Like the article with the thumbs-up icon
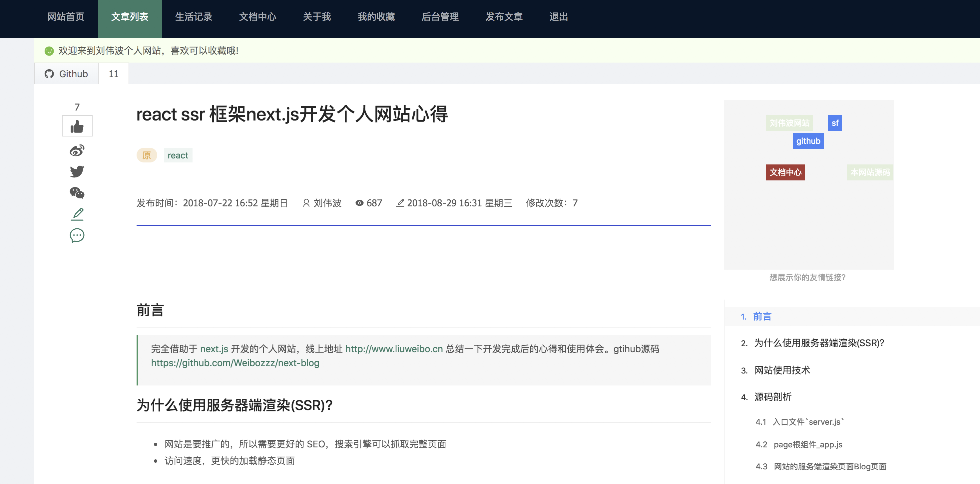 pos(77,125)
